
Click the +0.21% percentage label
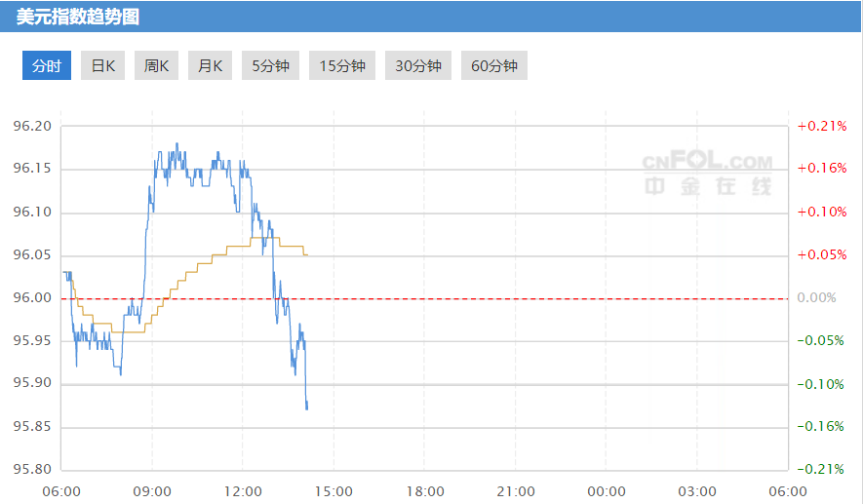point(821,127)
